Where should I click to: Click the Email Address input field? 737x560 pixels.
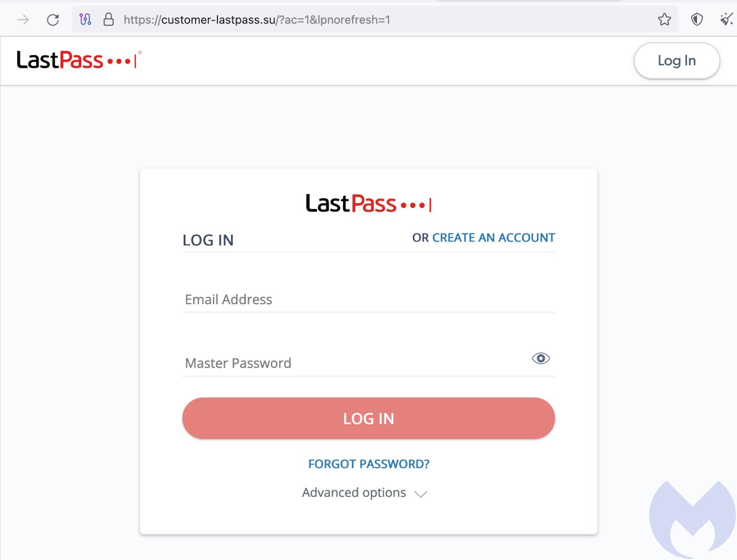(x=368, y=299)
